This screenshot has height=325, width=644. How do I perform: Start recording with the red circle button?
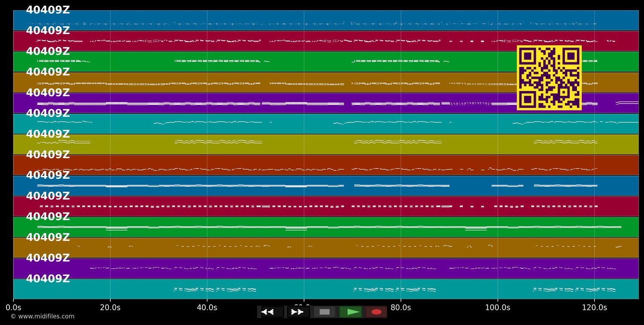pyautogui.click(x=377, y=312)
